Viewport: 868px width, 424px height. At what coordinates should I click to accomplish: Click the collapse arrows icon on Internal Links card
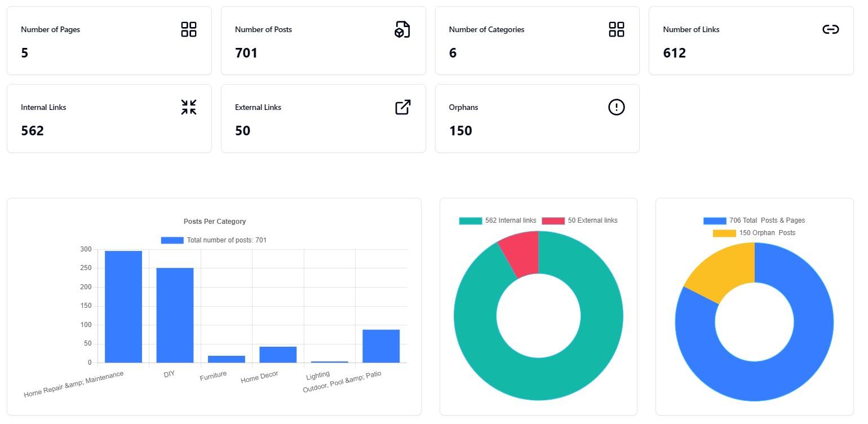(x=189, y=107)
